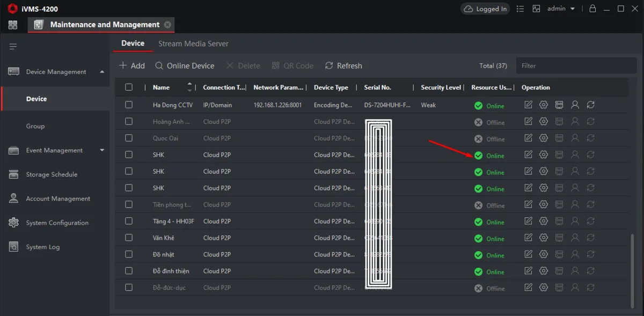Click the lock icon in title bar
This screenshot has height=316, width=644.
tap(592, 9)
